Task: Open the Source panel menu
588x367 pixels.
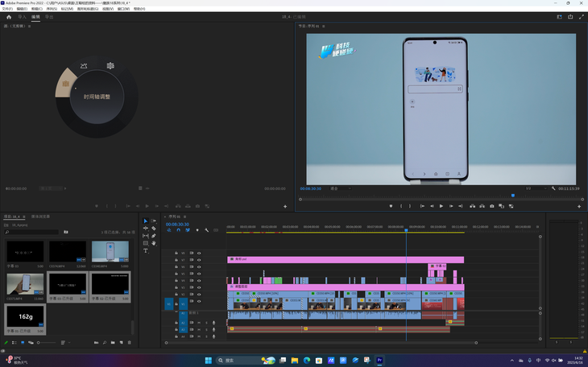Action: pos(29,27)
